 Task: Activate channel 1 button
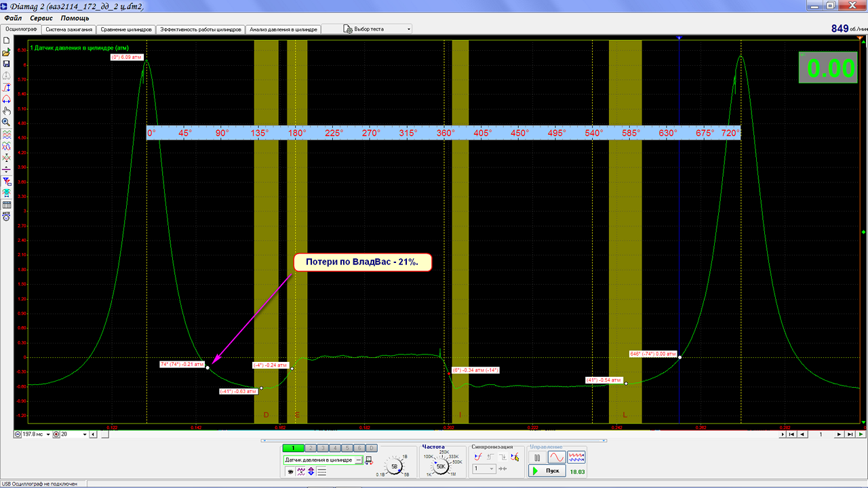[294, 447]
